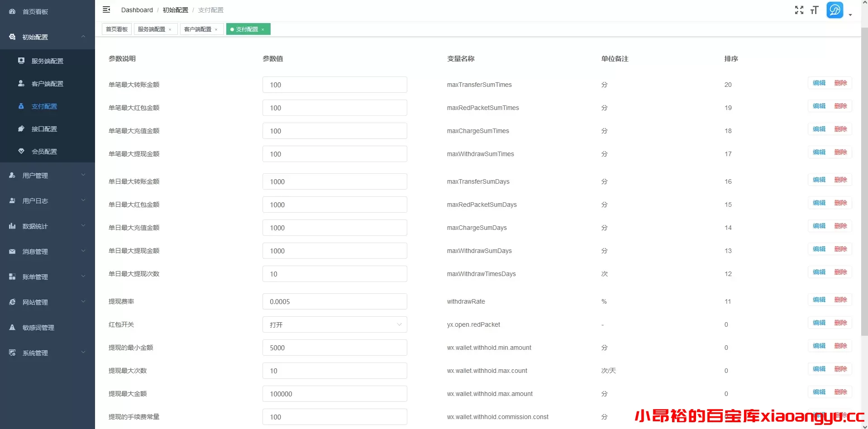Toggle fullscreen mode icon
The height and width of the screenshot is (429, 868).
click(799, 10)
